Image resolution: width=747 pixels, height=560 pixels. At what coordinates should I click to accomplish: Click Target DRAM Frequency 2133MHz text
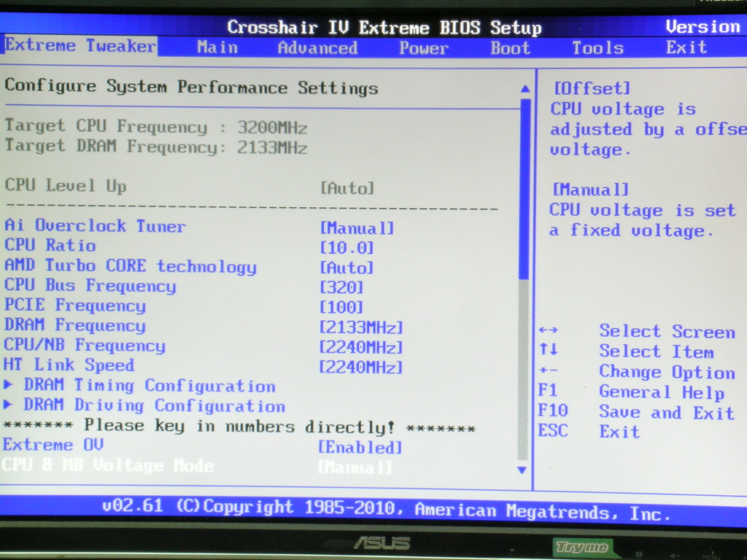coord(156,146)
